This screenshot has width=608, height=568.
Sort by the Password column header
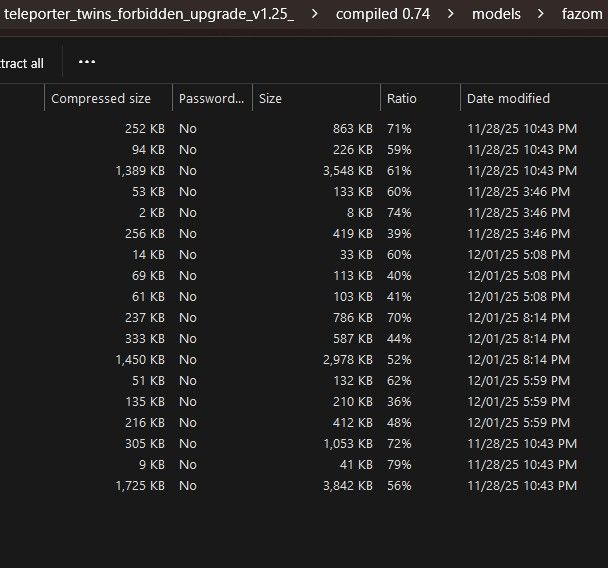click(x=212, y=98)
